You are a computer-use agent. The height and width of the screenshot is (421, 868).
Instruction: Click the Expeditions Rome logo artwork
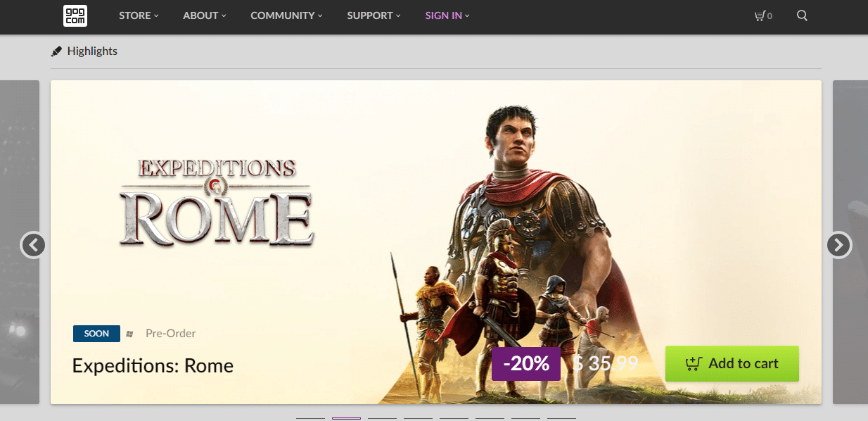(217, 203)
